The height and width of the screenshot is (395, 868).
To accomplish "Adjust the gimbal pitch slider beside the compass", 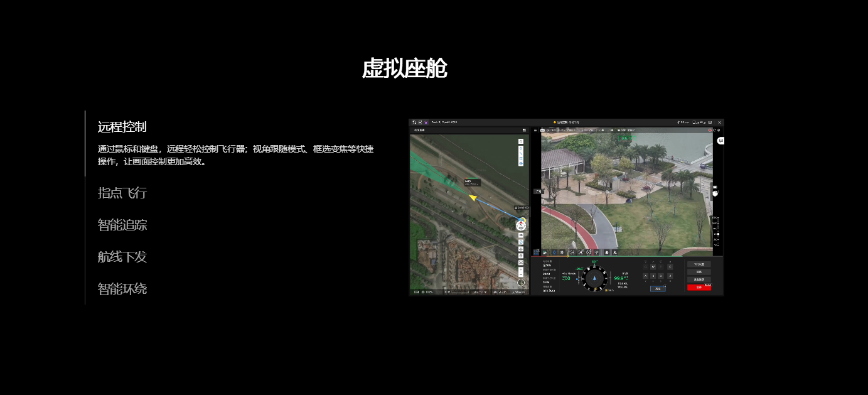I will tap(579, 278).
